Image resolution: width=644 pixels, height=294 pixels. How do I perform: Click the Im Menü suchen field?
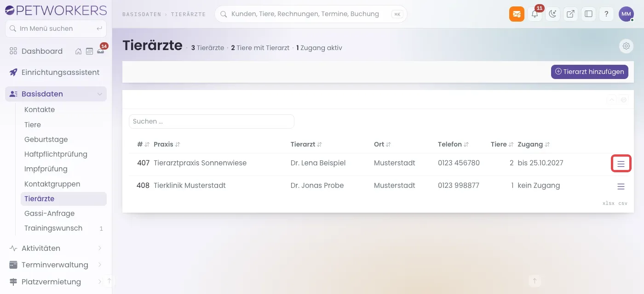(56, 28)
